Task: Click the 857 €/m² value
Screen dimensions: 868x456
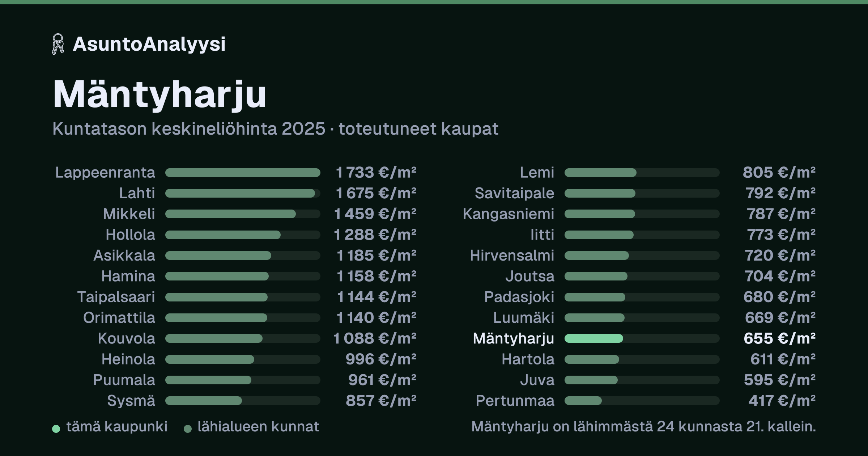Action: 381,401
